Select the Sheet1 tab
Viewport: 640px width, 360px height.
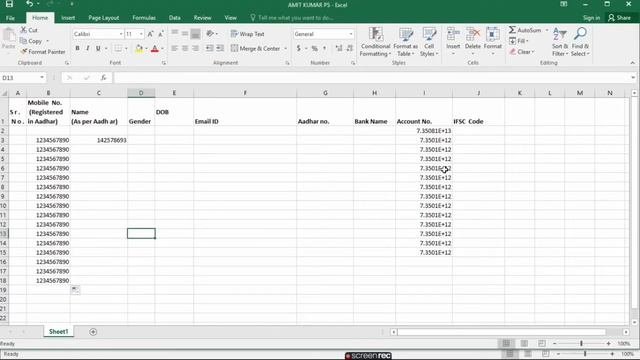coord(58,332)
